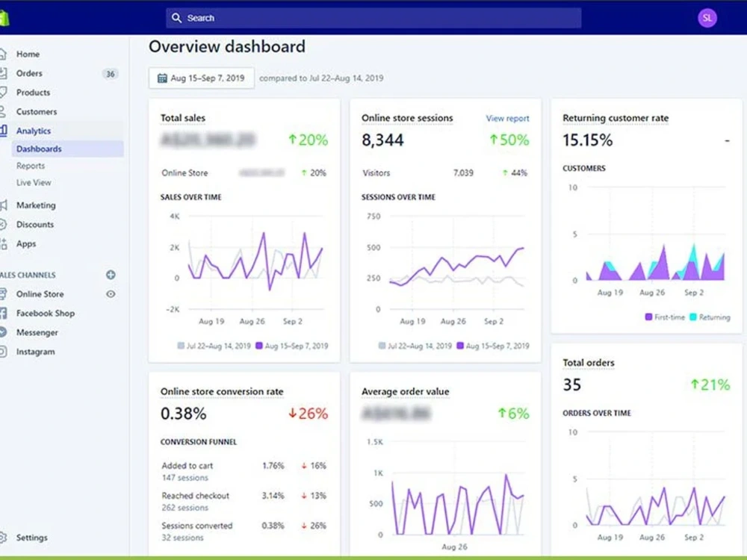Click the Marketing megaphone icon
Image resolution: width=747 pixels, height=560 pixels.
pos(3,205)
